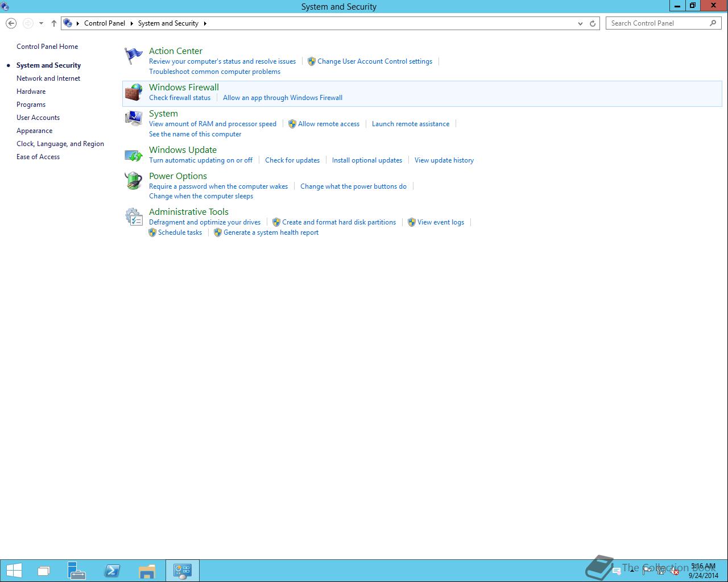Screen dimensions: 728x582
Task: Click Troubleshoot common computer problems
Action: point(215,72)
